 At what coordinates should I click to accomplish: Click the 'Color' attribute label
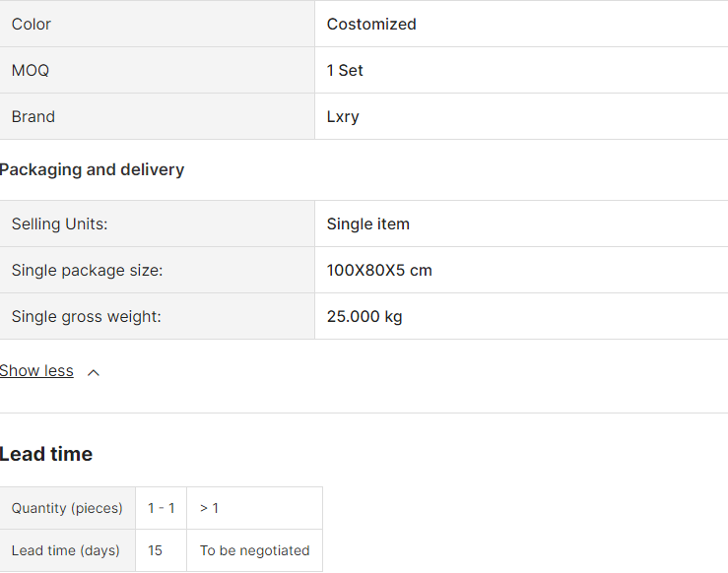[x=32, y=24]
